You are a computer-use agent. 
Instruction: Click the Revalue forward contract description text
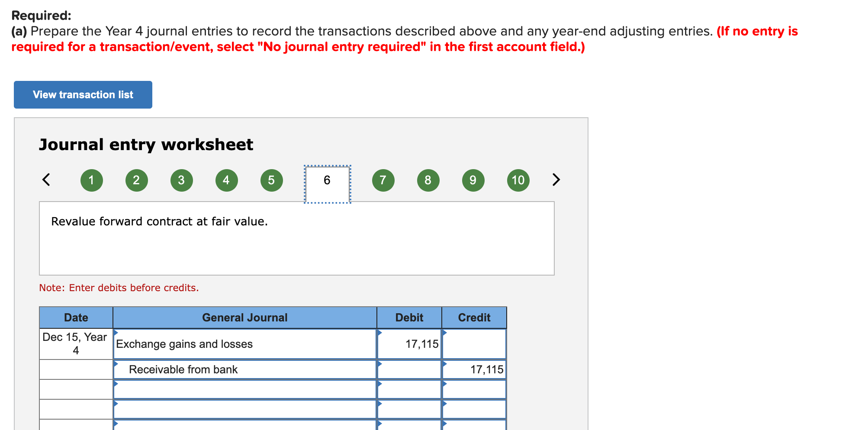tap(159, 221)
